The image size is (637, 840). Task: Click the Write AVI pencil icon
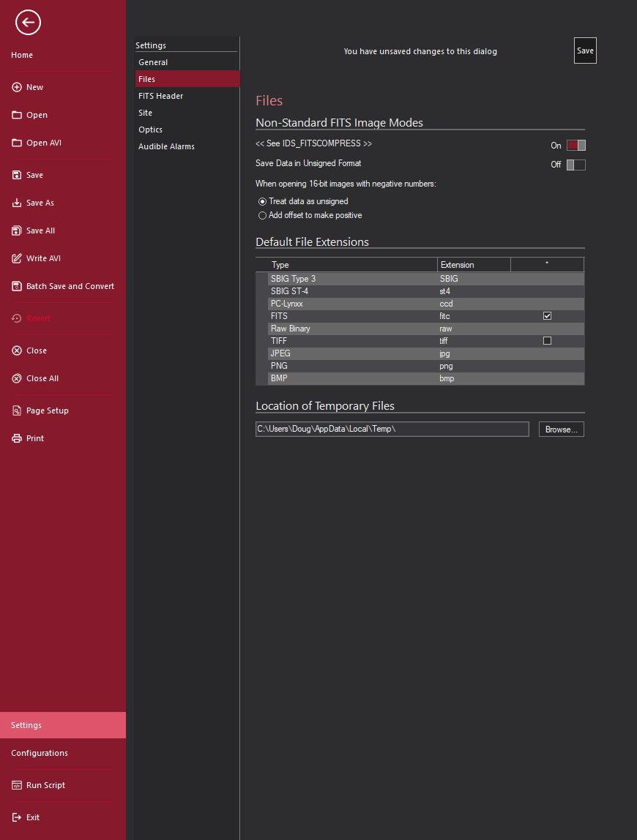pos(17,258)
